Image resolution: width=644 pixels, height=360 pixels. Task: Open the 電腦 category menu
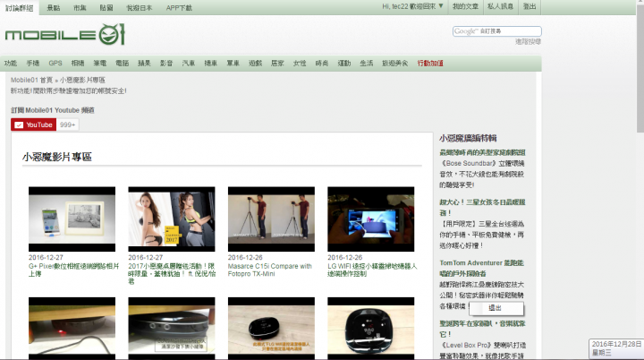click(x=122, y=63)
